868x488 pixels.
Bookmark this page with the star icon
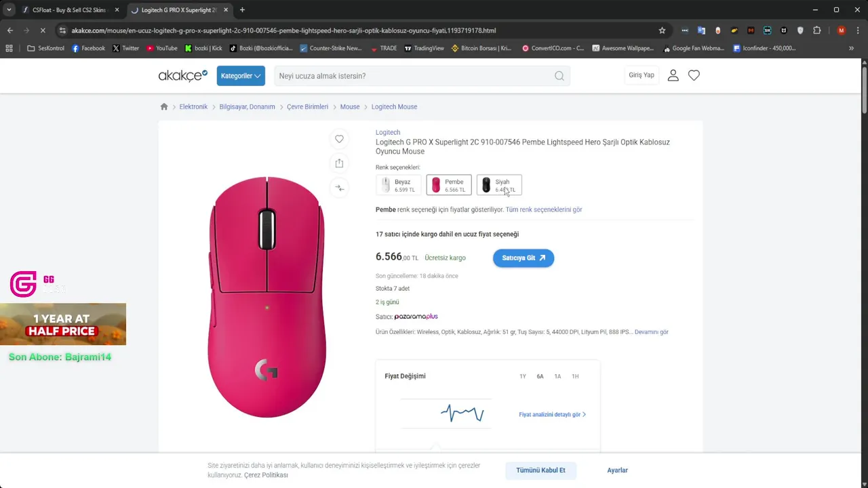pos(662,30)
